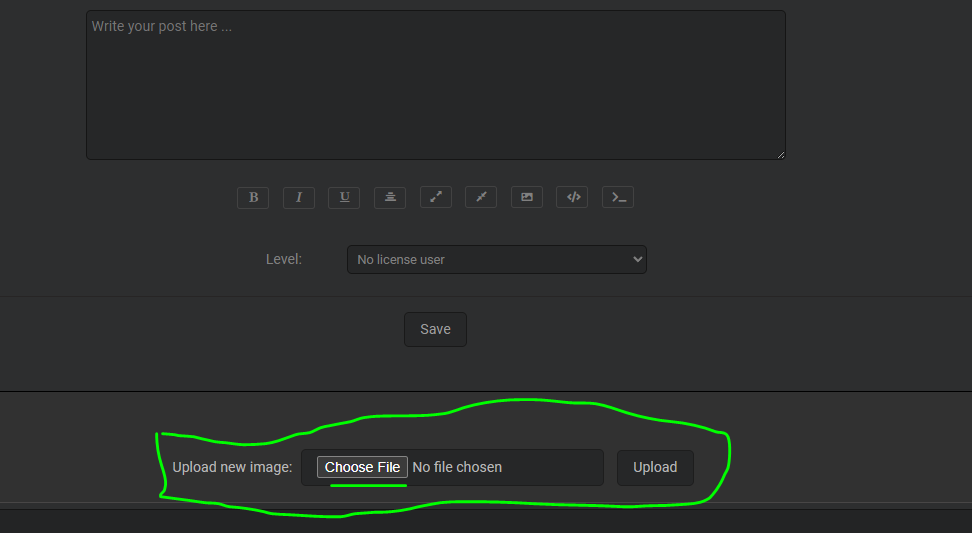Insert terminal prompt toolbar button
The image size is (972, 533).
[618, 197]
